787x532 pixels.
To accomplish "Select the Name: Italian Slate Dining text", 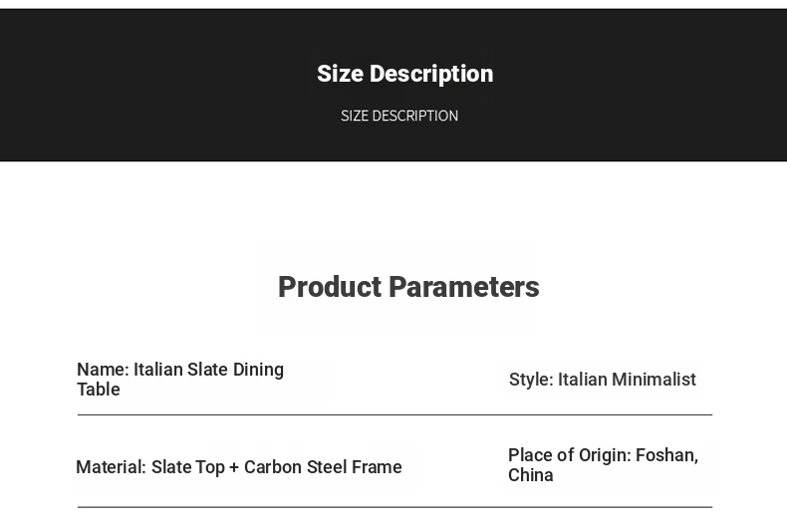I will coord(180,370).
